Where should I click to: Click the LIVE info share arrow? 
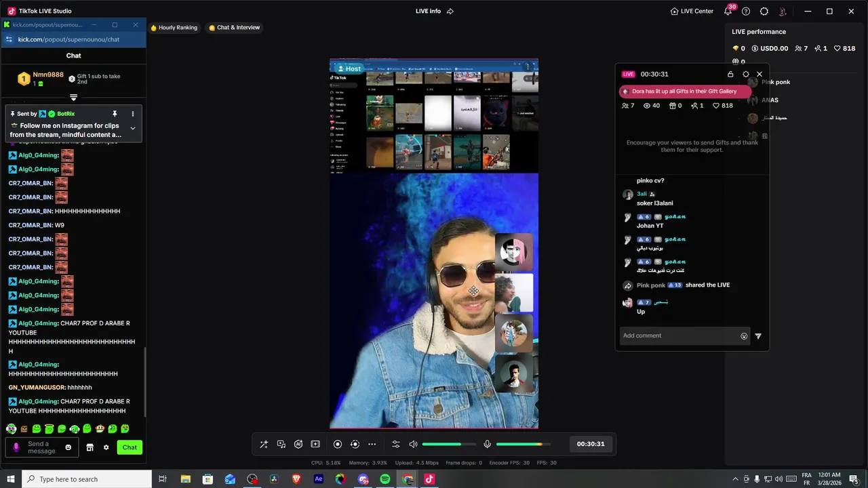tap(450, 11)
